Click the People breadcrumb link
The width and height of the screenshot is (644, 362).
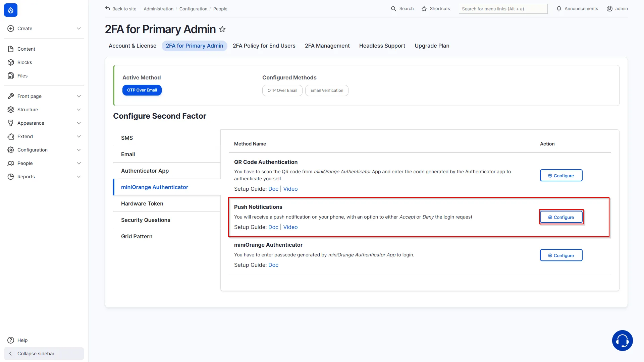pyautogui.click(x=220, y=9)
